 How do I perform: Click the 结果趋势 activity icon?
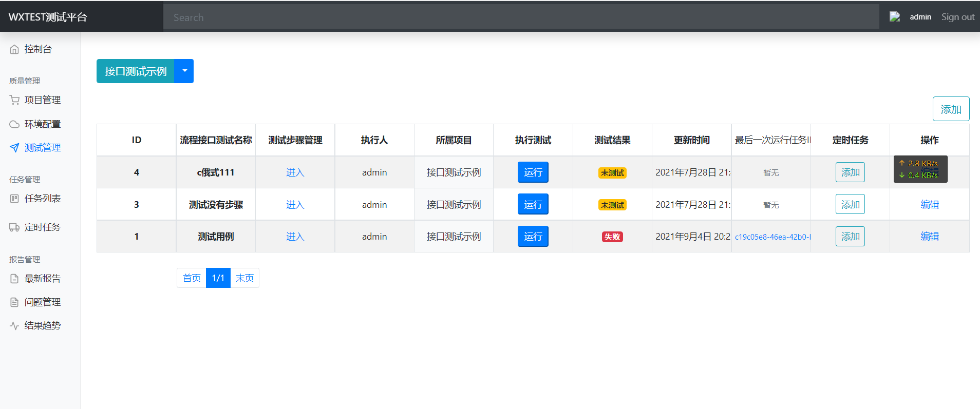click(x=14, y=326)
